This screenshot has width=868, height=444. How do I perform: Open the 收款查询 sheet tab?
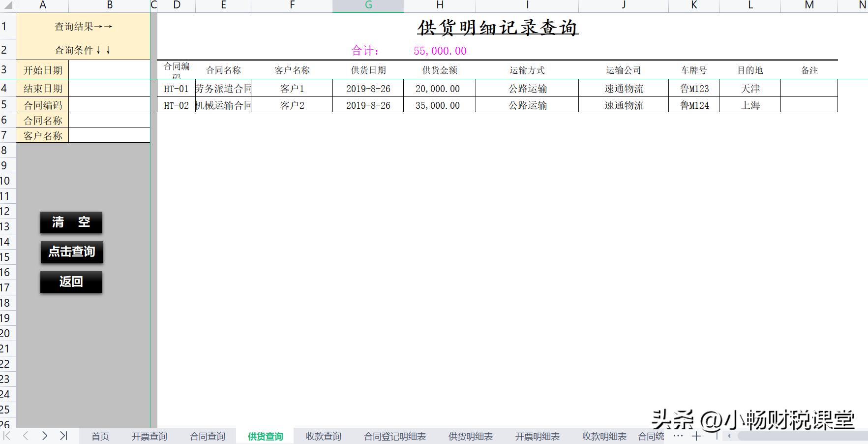[x=323, y=436]
